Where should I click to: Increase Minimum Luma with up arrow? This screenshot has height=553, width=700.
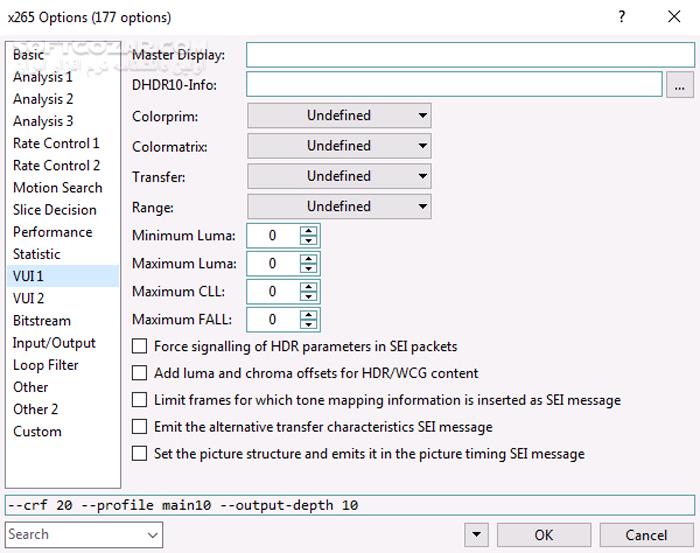pyautogui.click(x=309, y=231)
